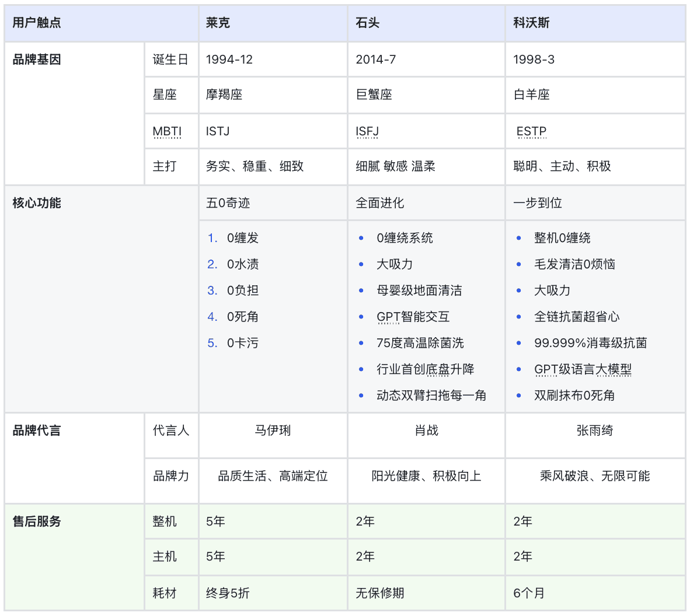Click the 诞生日 sub-label
Screen dimensions: 690x616
pos(172,60)
